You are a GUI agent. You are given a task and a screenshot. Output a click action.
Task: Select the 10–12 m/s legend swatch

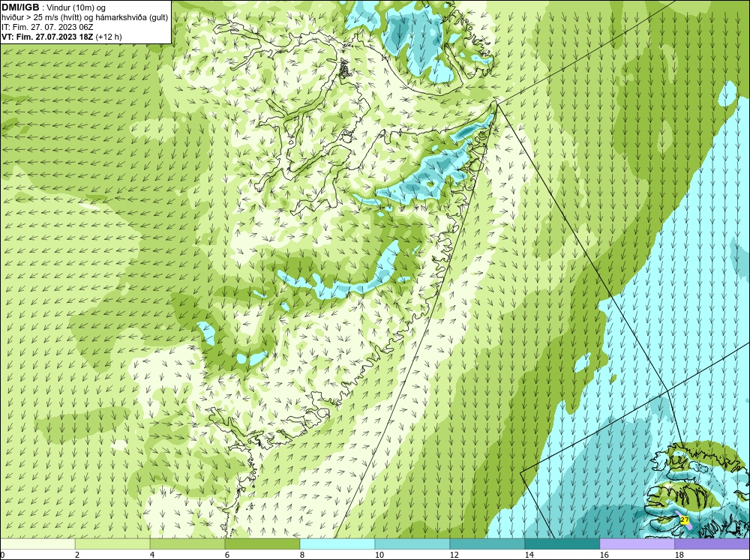click(x=412, y=544)
